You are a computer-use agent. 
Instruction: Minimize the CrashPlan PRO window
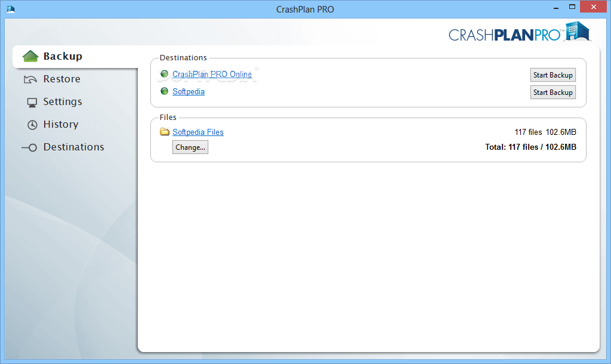click(556, 7)
